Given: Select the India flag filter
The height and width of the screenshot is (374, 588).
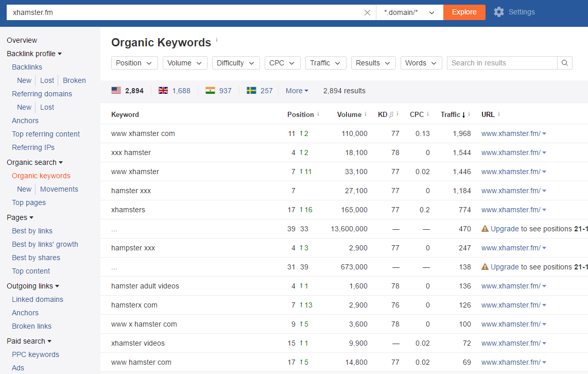Looking at the screenshot, I should point(211,90).
